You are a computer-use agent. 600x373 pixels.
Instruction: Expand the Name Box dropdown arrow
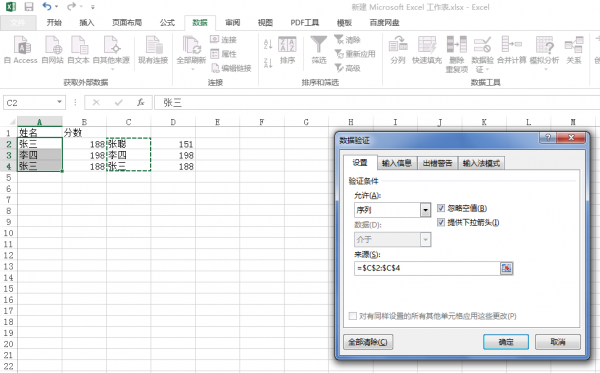point(59,102)
